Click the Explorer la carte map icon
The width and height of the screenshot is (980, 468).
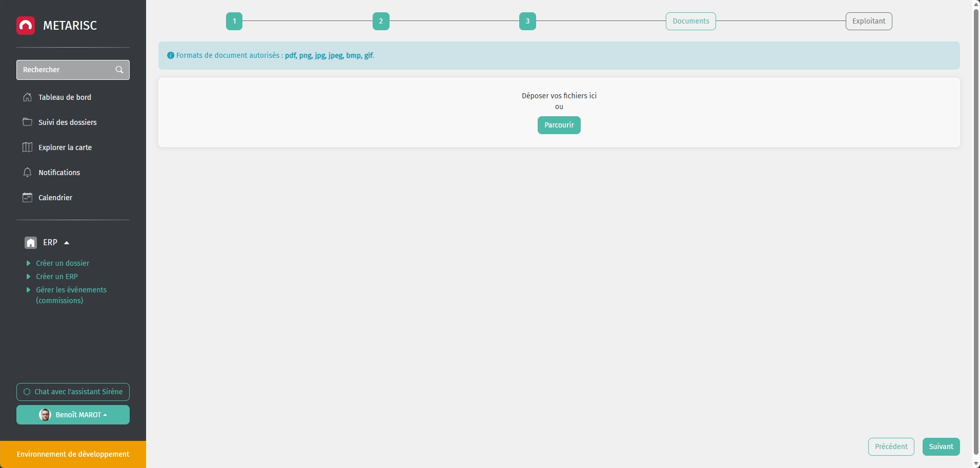point(28,147)
